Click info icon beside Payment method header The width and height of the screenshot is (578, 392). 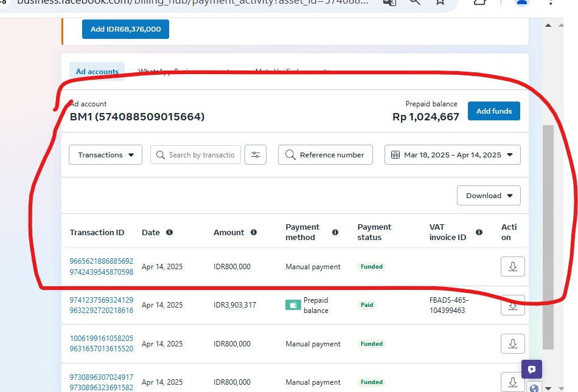coord(335,232)
